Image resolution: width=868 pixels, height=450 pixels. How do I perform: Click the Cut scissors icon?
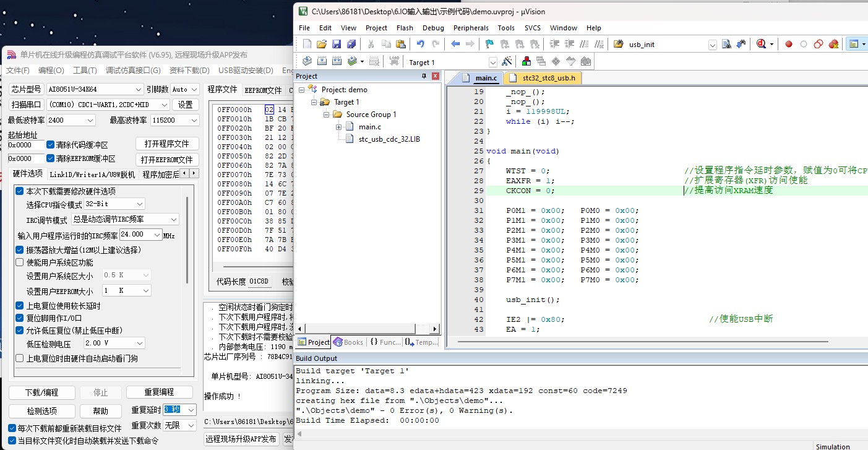pyautogui.click(x=371, y=44)
